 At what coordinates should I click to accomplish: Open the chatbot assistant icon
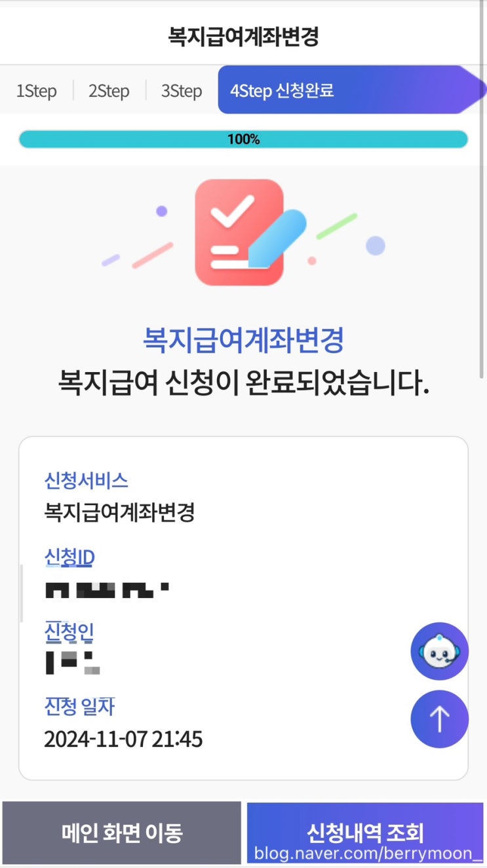coord(439,651)
